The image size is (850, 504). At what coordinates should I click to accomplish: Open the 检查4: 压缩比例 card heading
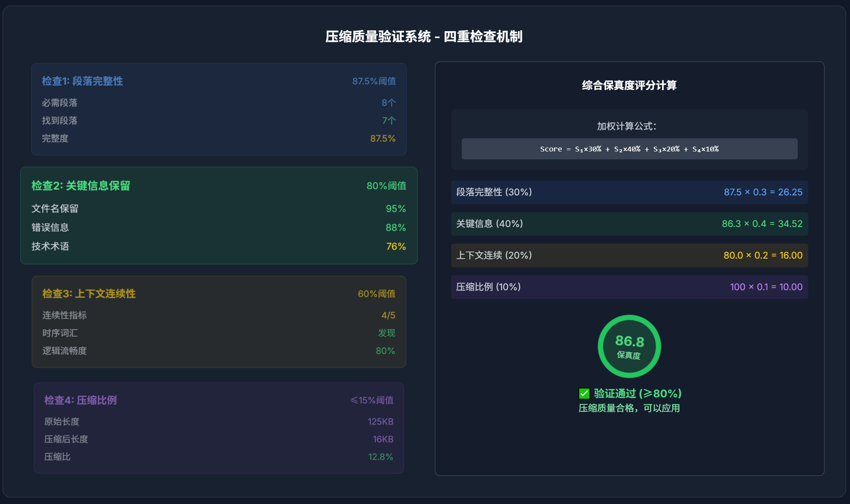(x=80, y=400)
